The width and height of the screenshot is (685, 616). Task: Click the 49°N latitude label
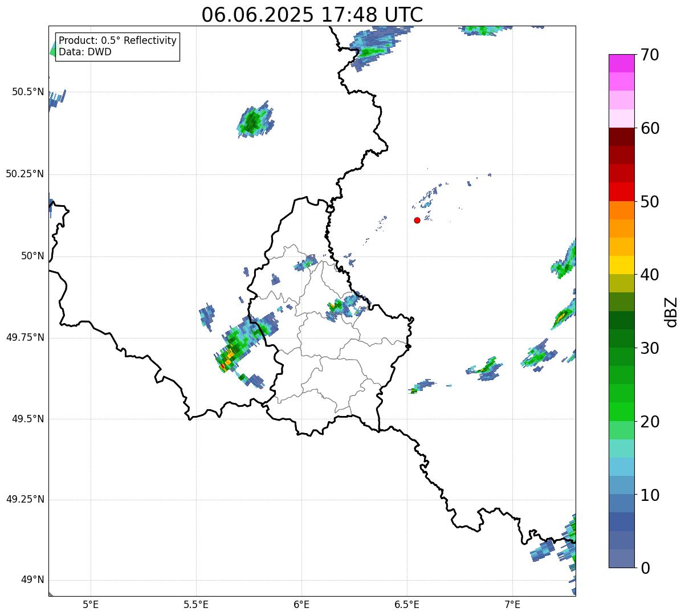tap(32, 580)
